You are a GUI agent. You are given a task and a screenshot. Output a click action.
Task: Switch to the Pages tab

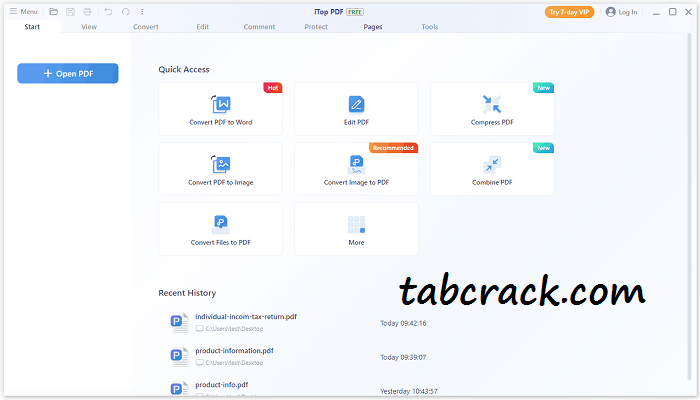[x=373, y=27]
